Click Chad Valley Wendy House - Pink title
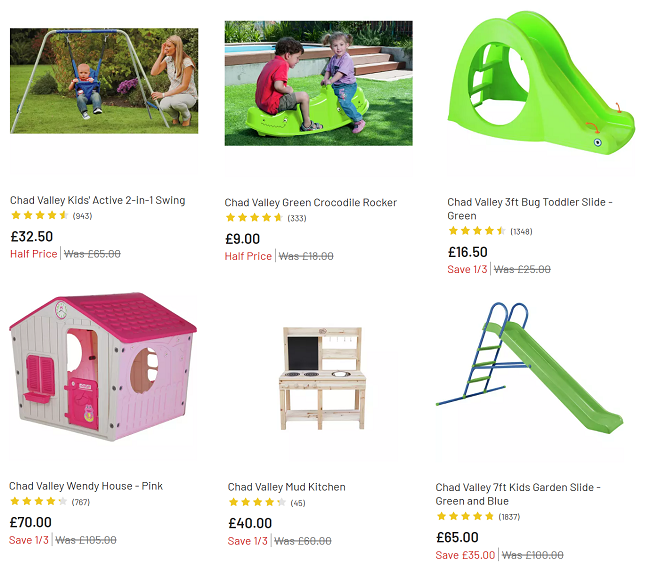The image size is (650, 580). pyautogui.click(x=86, y=486)
